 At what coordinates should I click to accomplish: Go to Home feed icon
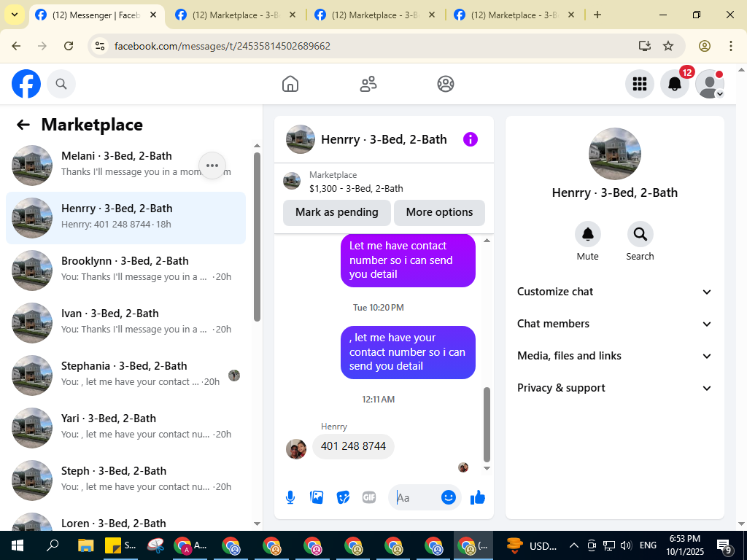click(290, 84)
